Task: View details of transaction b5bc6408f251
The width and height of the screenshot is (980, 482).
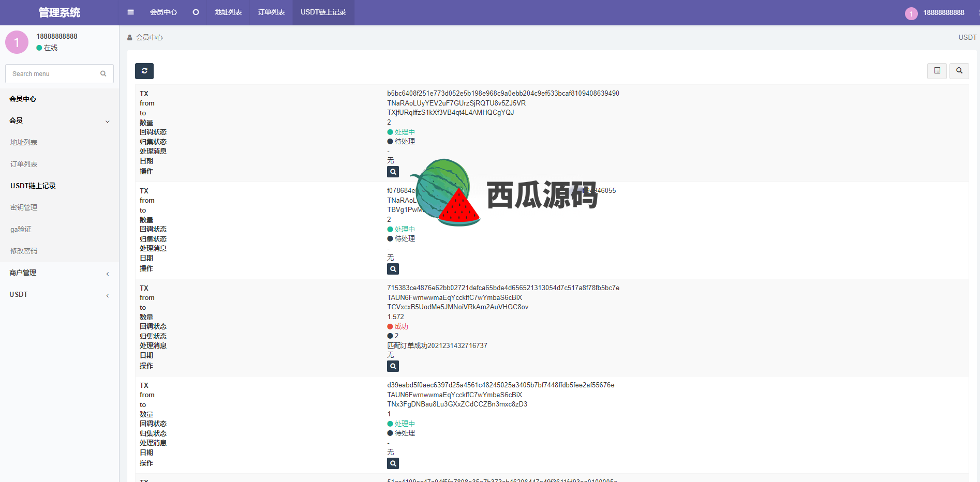Action: (393, 172)
